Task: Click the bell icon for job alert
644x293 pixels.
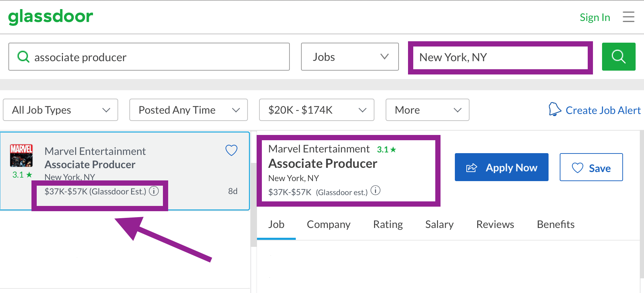Action: (554, 109)
